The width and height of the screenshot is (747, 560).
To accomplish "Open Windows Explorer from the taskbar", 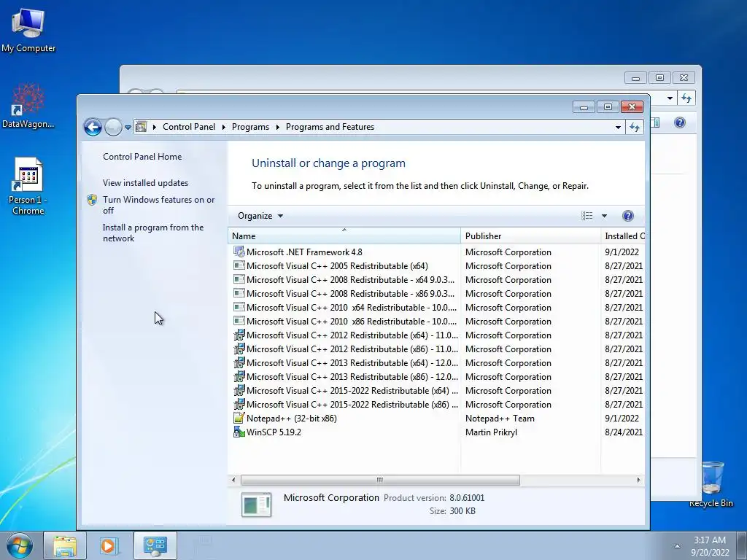I will [65, 545].
